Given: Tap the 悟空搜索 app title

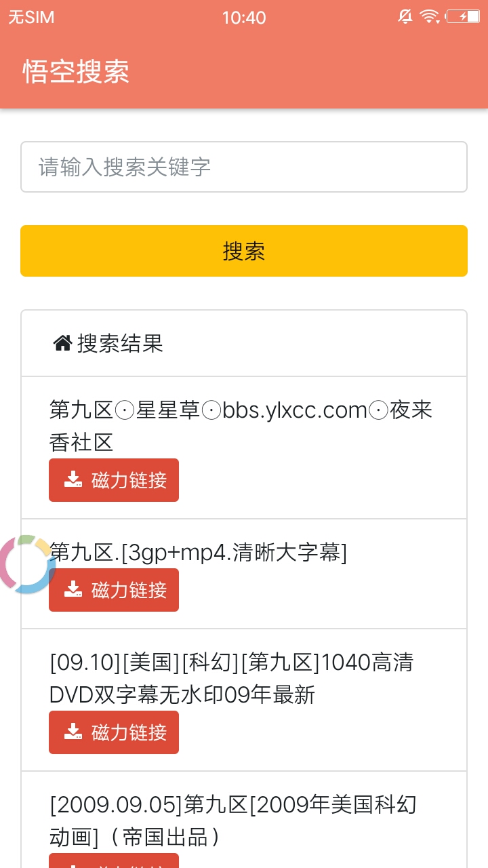Looking at the screenshot, I should coord(76,71).
